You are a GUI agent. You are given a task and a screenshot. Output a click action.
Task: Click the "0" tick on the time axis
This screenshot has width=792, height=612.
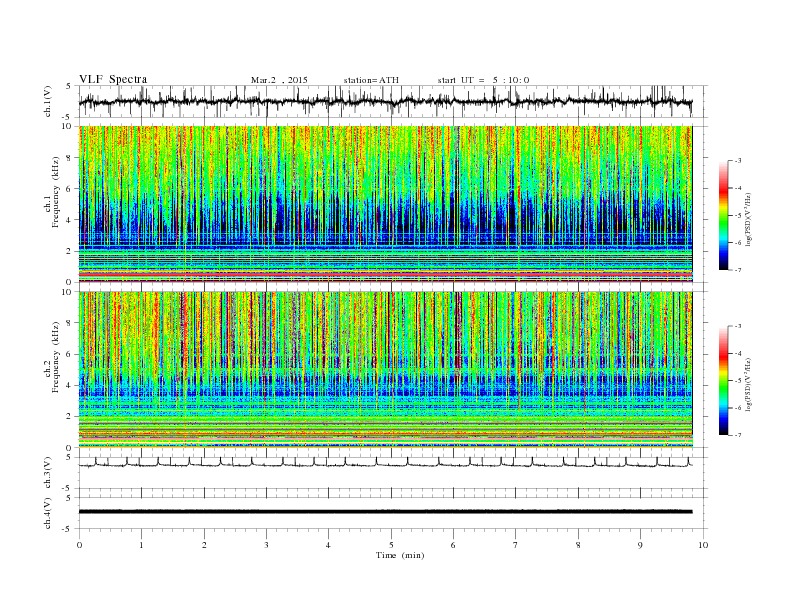pyautogui.click(x=79, y=545)
